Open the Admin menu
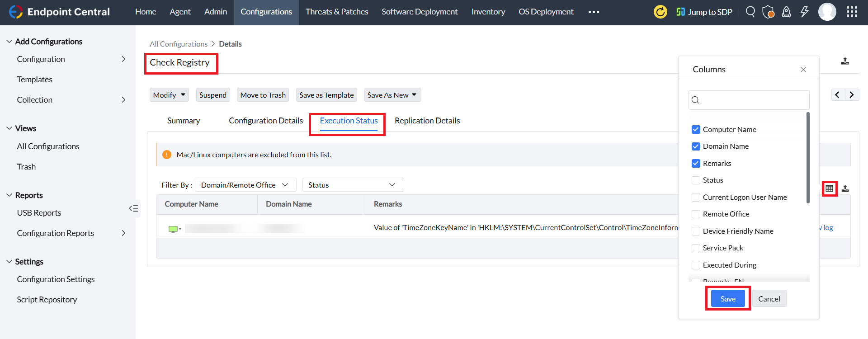 [x=216, y=12]
